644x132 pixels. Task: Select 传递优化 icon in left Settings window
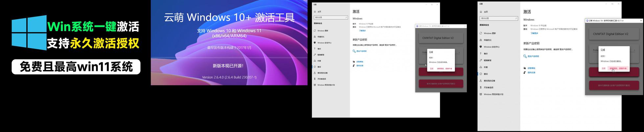315,37
